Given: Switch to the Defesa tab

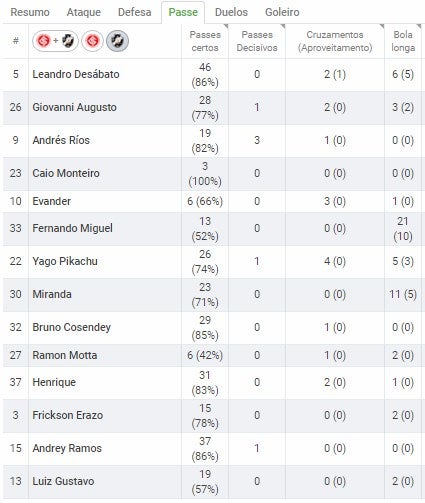Looking at the screenshot, I should tap(135, 12).
